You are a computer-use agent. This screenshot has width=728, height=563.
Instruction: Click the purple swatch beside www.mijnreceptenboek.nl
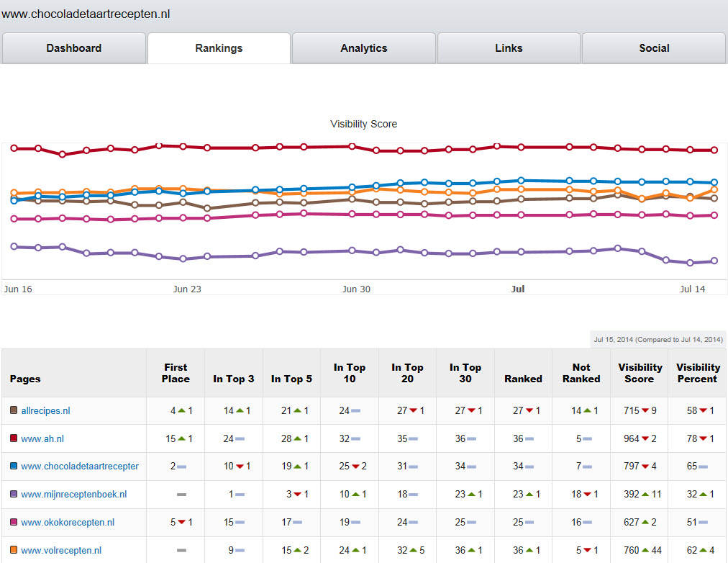click(x=14, y=494)
